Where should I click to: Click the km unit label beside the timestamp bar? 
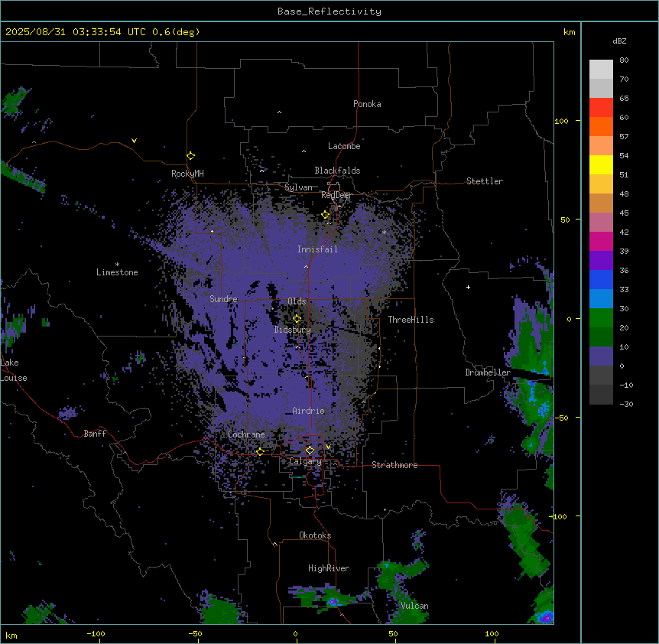pos(569,32)
